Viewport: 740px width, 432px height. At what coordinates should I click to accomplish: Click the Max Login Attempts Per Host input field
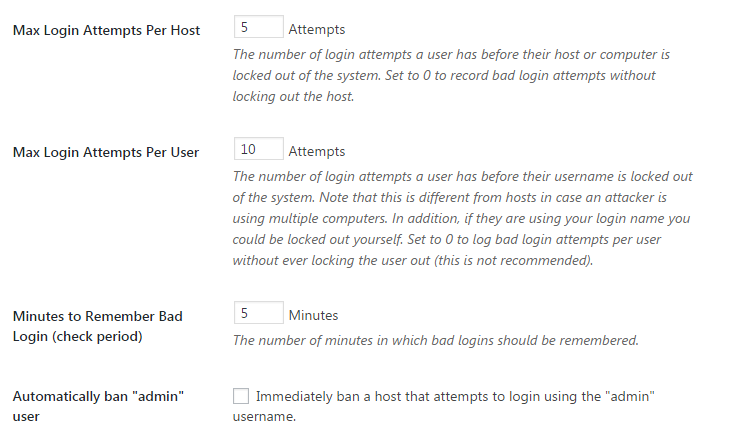pyautogui.click(x=258, y=29)
